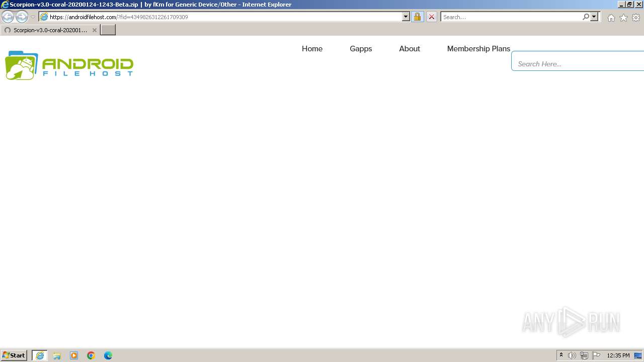Image resolution: width=644 pixels, height=362 pixels.
Task: Open the Membership Plans link
Action: tap(478, 49)
